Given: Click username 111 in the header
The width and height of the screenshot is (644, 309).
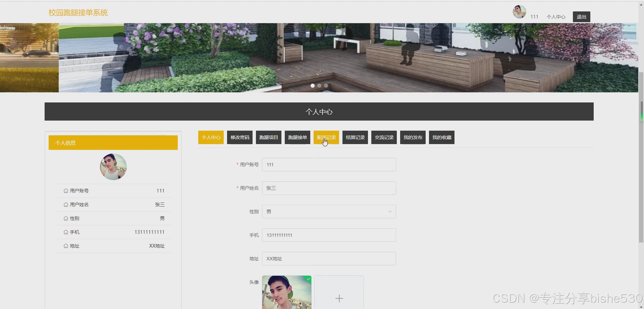Looking at the screenshot, I should click(534, 17).
